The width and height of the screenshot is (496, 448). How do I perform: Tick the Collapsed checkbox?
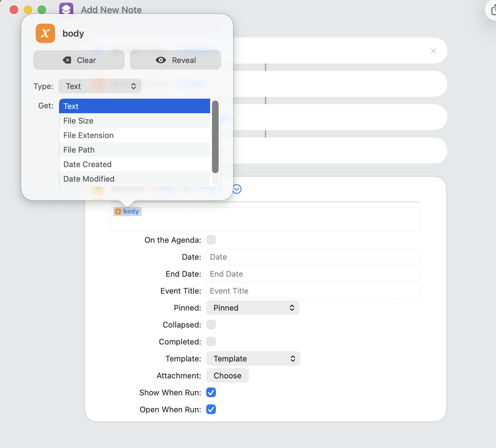click(211, 325)
